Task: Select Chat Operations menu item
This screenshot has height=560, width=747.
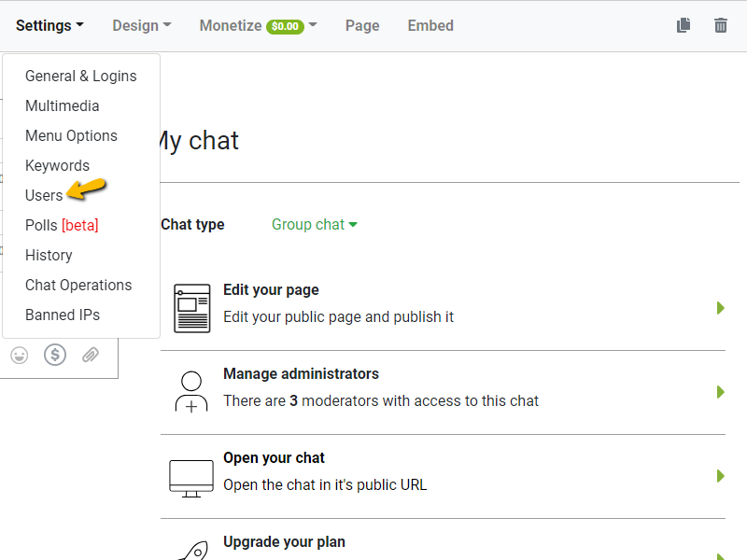Action: (x=78, y=285)
